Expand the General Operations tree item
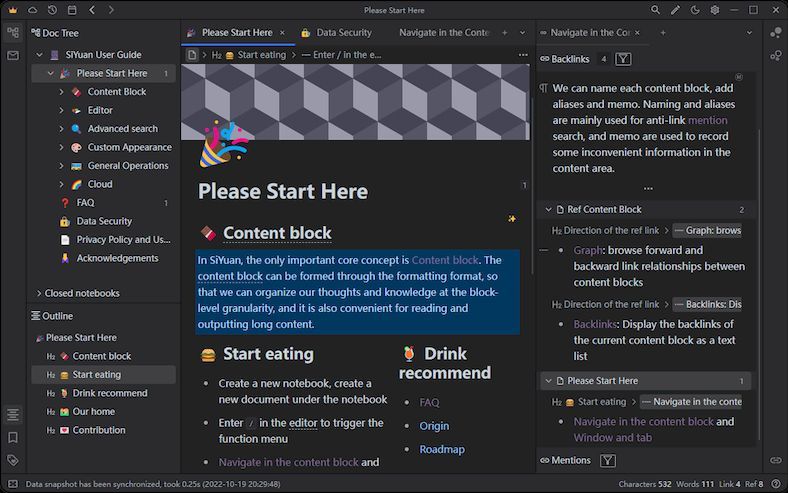The image size is (788, 493). (x=61, y=166)
